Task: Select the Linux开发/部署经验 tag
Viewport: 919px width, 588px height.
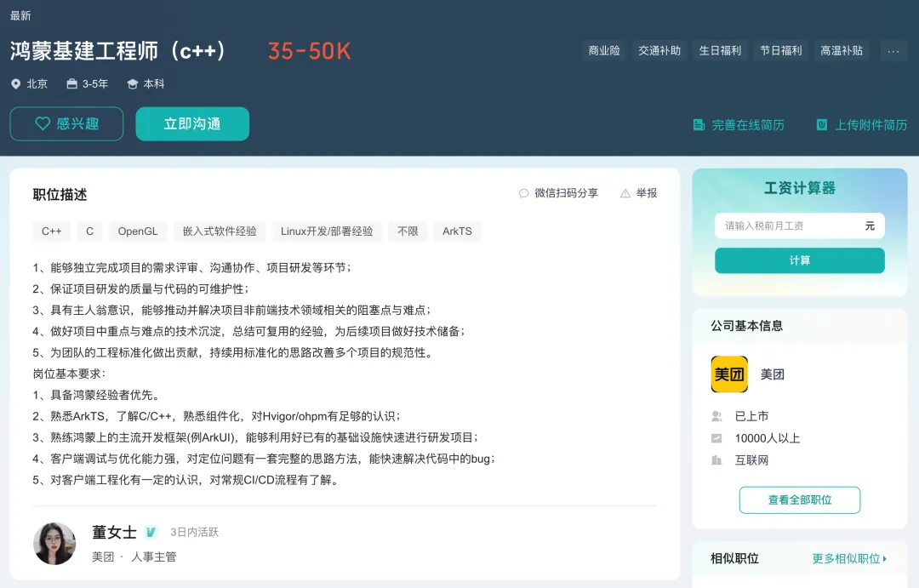Action: (327, 231)
